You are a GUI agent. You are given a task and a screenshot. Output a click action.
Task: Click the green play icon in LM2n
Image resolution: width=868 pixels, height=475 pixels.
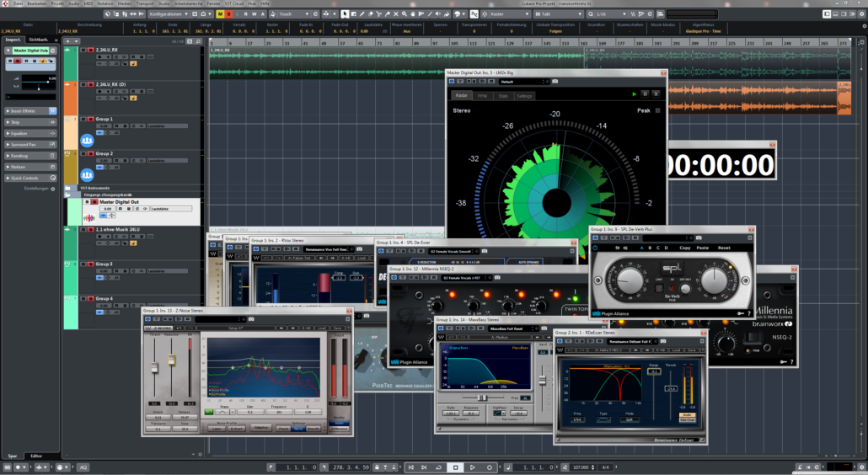tap(635, 94)
